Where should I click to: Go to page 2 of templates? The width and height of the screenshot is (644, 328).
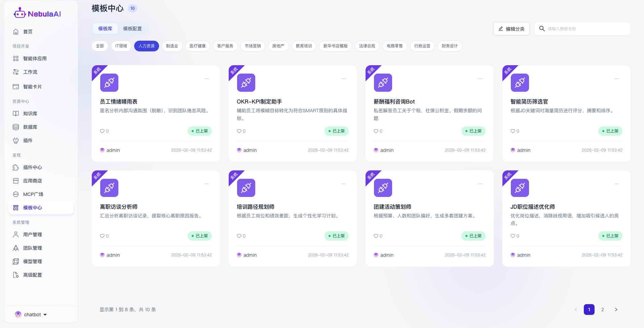tap(603, 310)
